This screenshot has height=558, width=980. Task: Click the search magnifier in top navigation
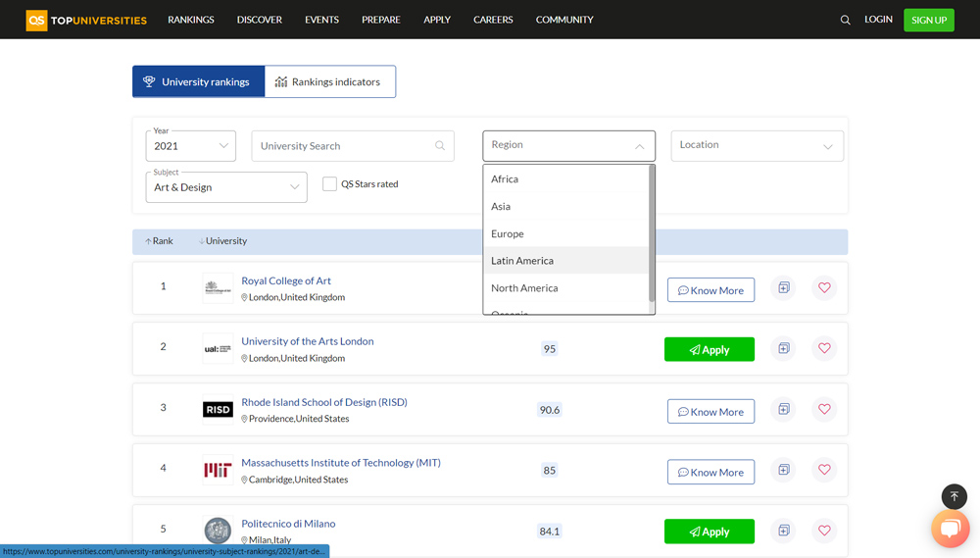pos(845,20)
